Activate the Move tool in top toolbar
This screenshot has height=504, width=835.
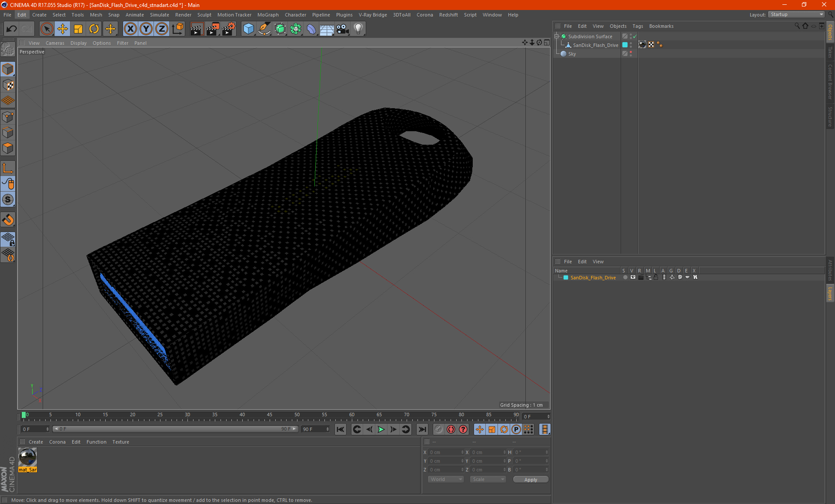pyautogui.click(x=63, y=29)
